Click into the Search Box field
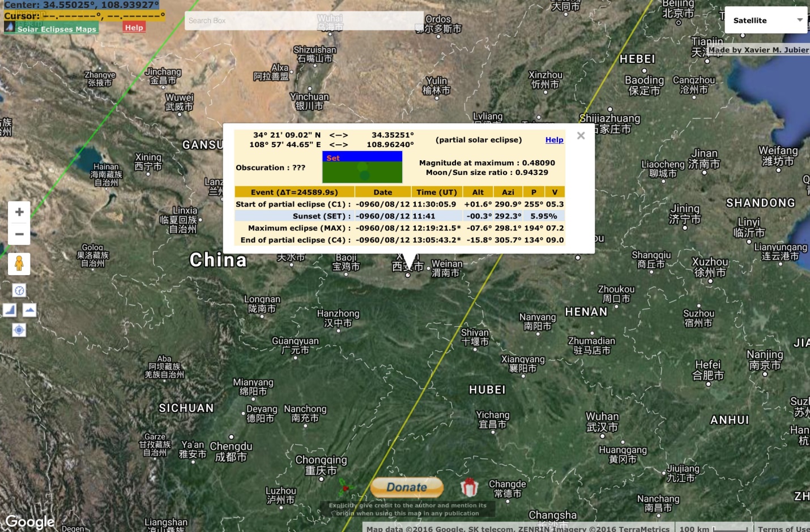Screen dimensions: 810x532 [x=304, y=21]
